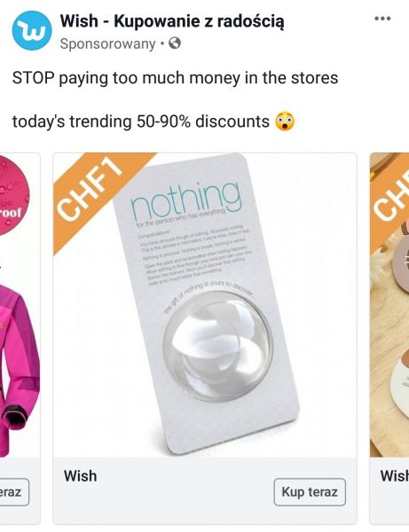Click the Sponsorowany sponsored label

click(107, 43)
